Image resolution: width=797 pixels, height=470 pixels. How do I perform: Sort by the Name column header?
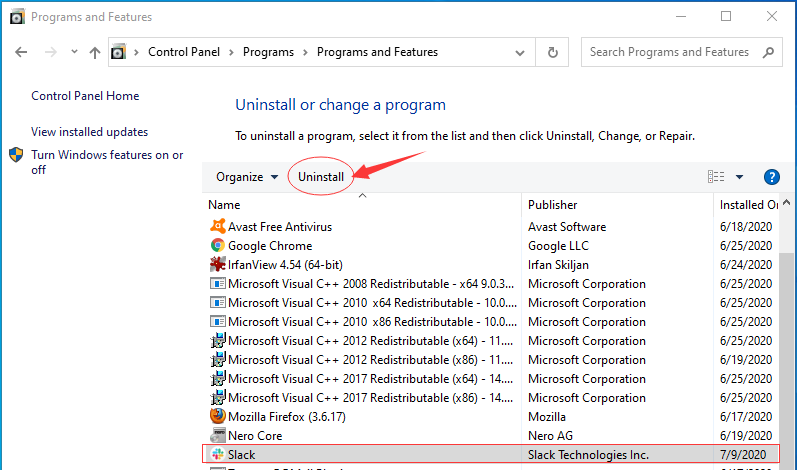tap(224, 205)
